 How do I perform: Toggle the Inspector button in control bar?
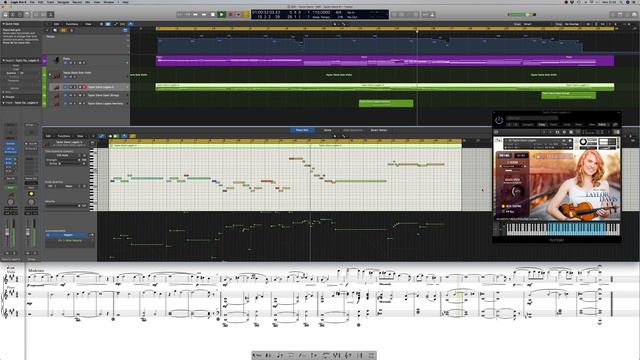(13, 14)
